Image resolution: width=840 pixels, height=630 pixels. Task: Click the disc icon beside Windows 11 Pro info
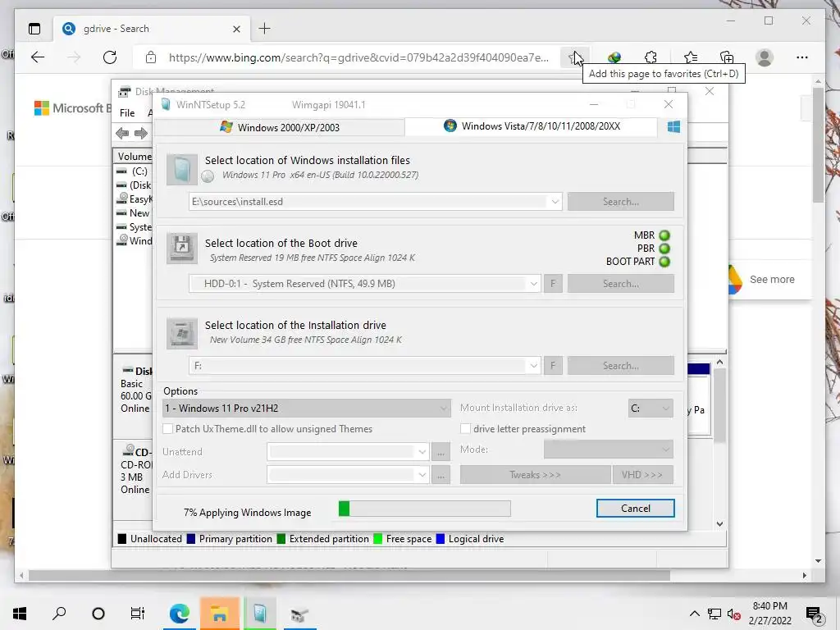point(208,176)
